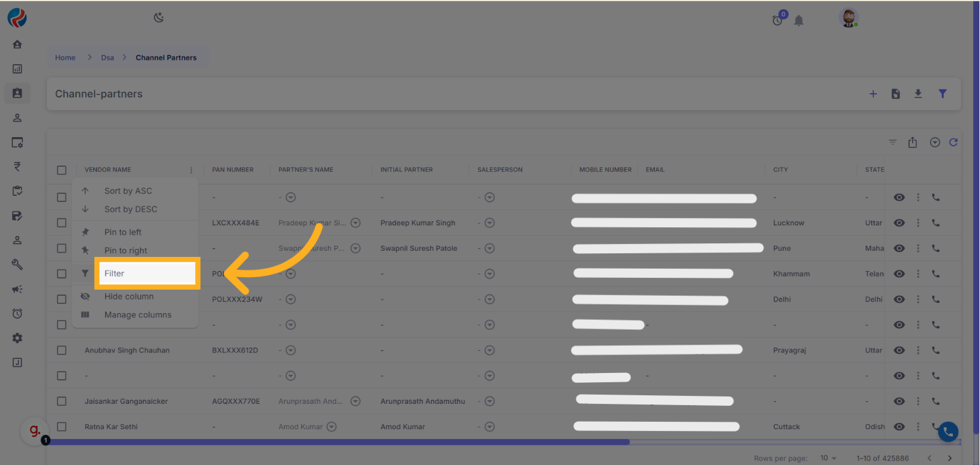This screenshot has width=980, height=465.
Task: Click the Dsa breadcrumb link
Action: click(107, 57)
